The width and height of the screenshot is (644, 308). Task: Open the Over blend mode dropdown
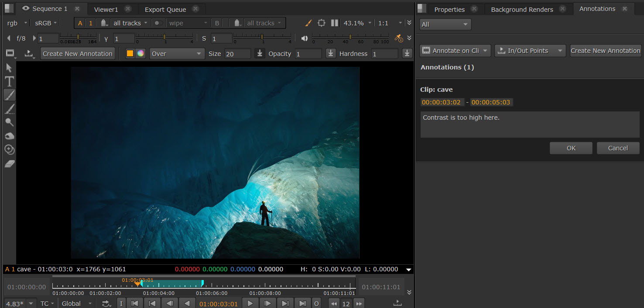coord(177,54)
